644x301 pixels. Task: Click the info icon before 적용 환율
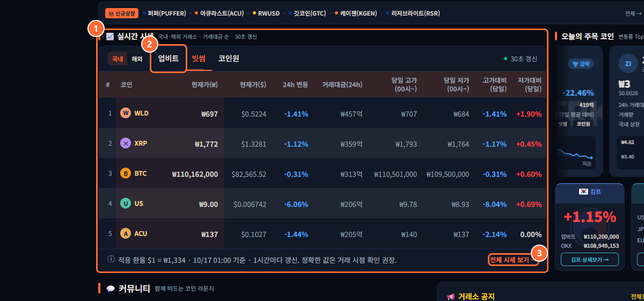click(x=111, y=259)
